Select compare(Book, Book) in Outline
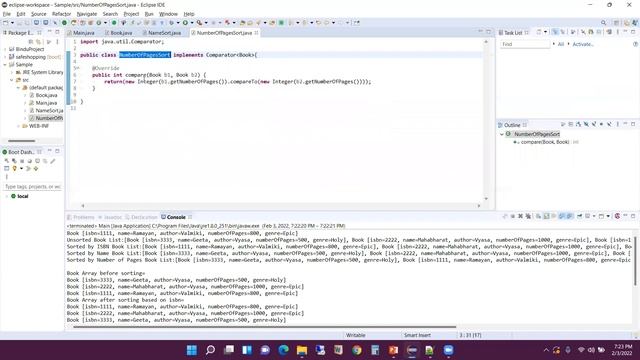 (546, 142)
